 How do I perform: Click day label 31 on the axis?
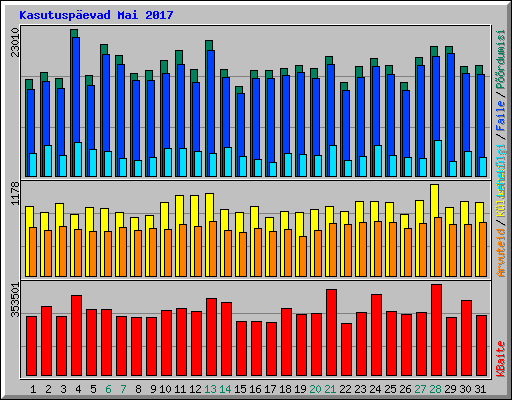click(x=480, y=389)
